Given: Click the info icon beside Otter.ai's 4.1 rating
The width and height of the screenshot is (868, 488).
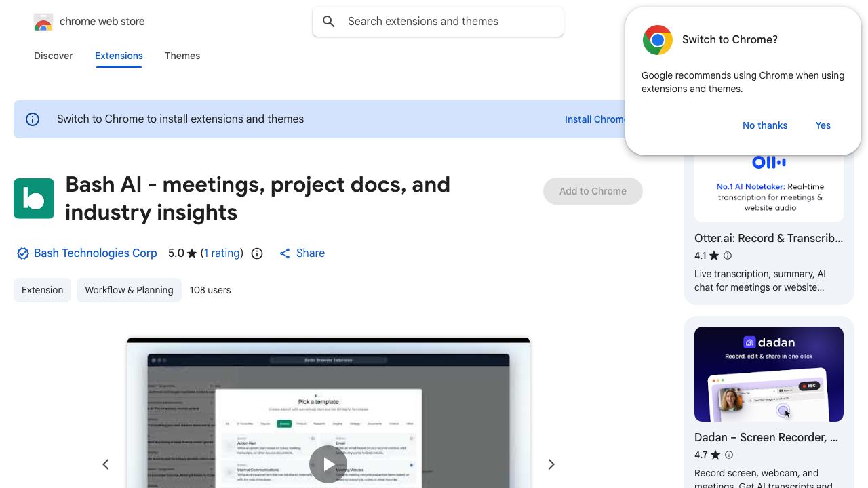Looking at the screenshot, I should pyautogui.click(x=728, y=256).
